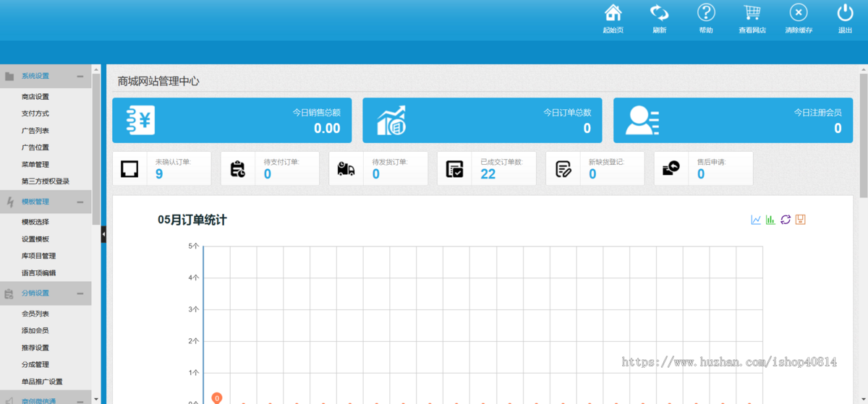Click the chart restore refresh icon
The width and height of the screenshot is (868, 404).
click(x=786, y=220)
